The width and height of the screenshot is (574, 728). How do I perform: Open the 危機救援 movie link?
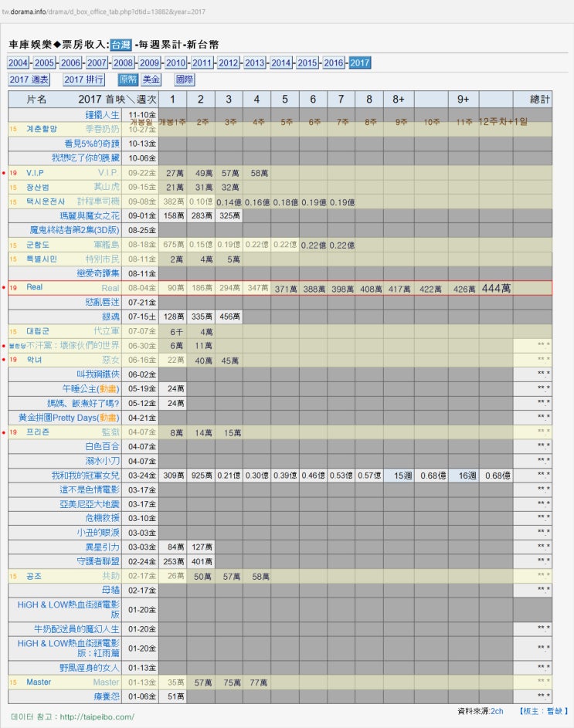pyautogui.click(x=103, y=518)
